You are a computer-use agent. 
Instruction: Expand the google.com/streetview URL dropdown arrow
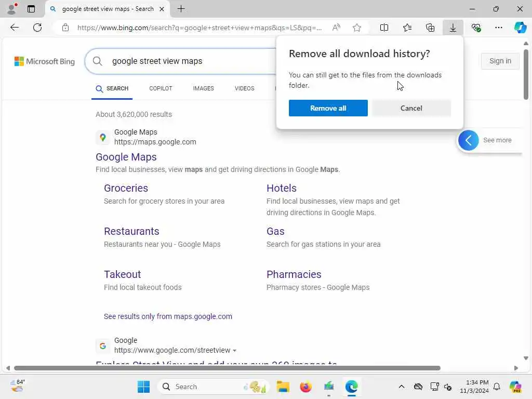pyautogui.click(x=234, y=351)
